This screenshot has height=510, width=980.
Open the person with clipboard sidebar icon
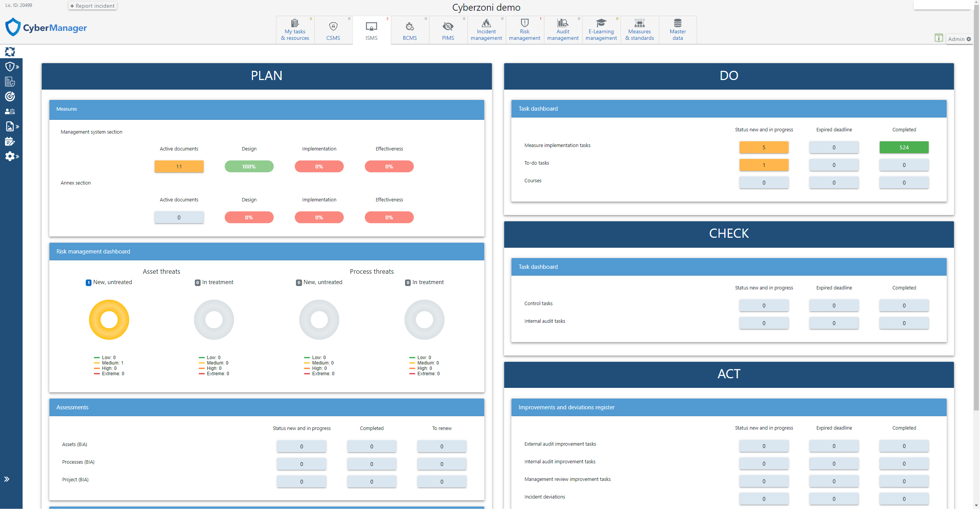coord(10,111)
